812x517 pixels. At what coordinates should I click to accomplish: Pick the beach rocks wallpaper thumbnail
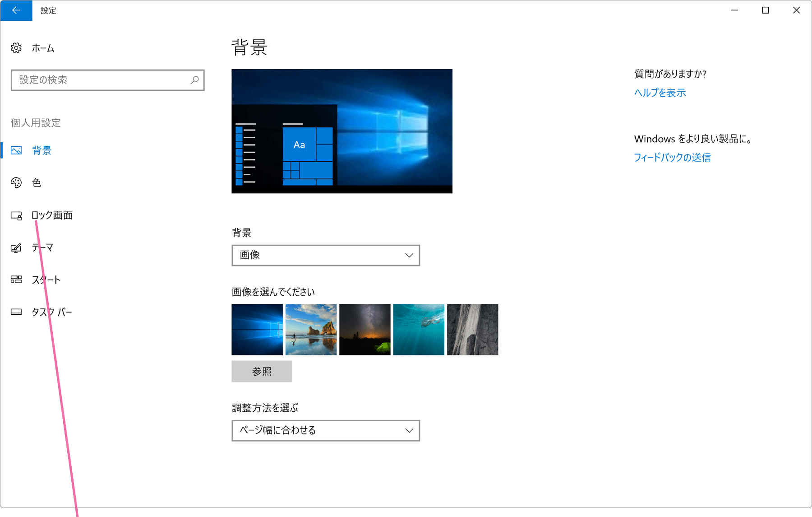tap(311, 329)
